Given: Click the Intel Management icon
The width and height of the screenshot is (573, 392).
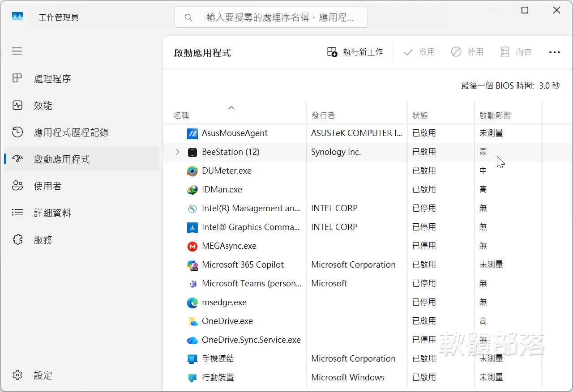Looking at the screenshot, I should click(x=192, y=209).
